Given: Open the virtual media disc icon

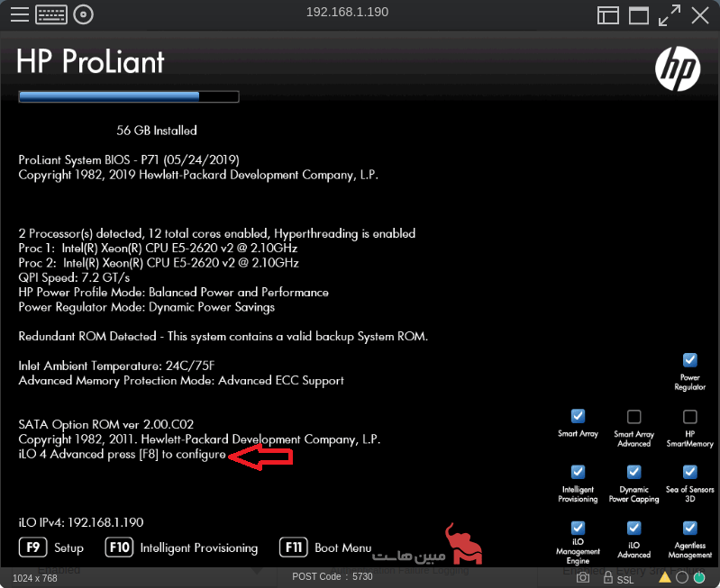Looking at the screenshot, I should point(83,14).
